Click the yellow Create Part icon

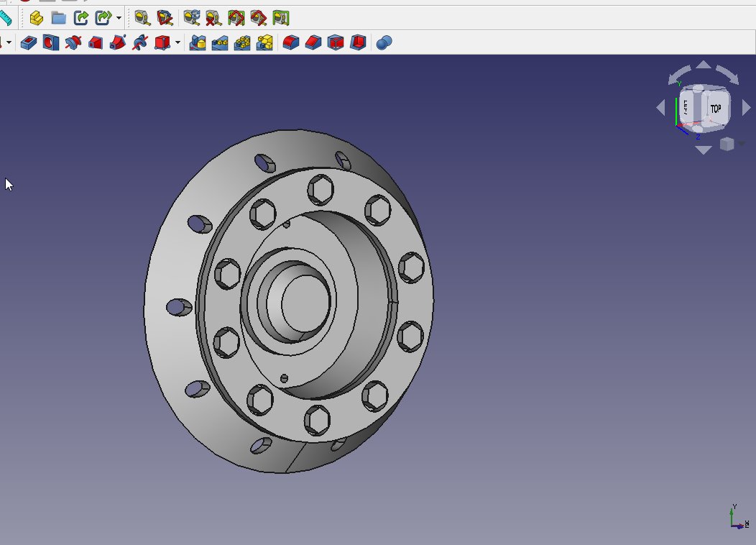pyautogui.click(x=36, y=18)
